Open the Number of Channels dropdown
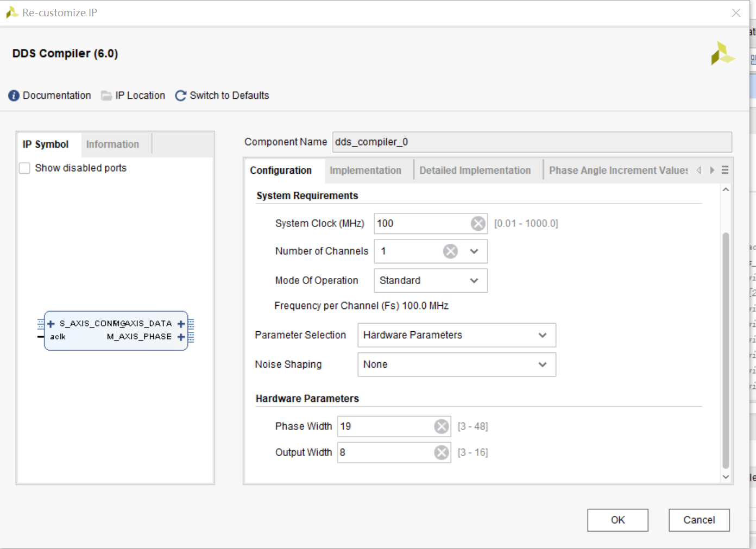This screenshot has width=756, height=549. pyautogui.click(x=474, y=251)
